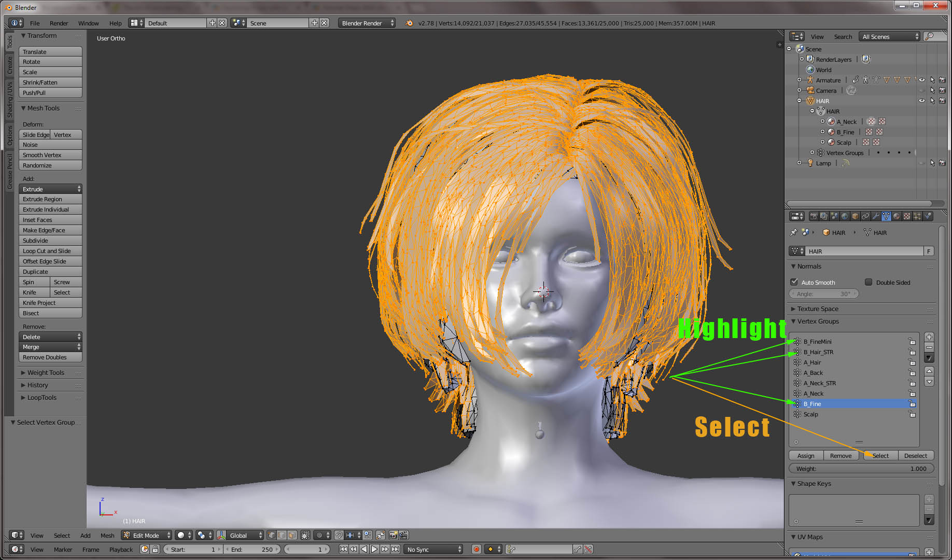Click the Select button for vertex groups
Viewport: 952px width, 560px height.
pyautogui.click(x=880, y=455)
